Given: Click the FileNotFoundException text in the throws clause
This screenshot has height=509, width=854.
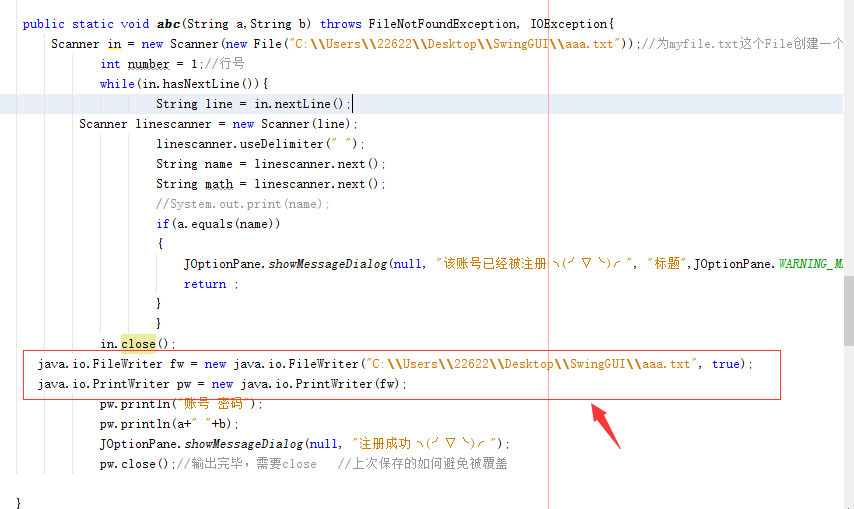Looking at the screenshot, I should (442, 24).
